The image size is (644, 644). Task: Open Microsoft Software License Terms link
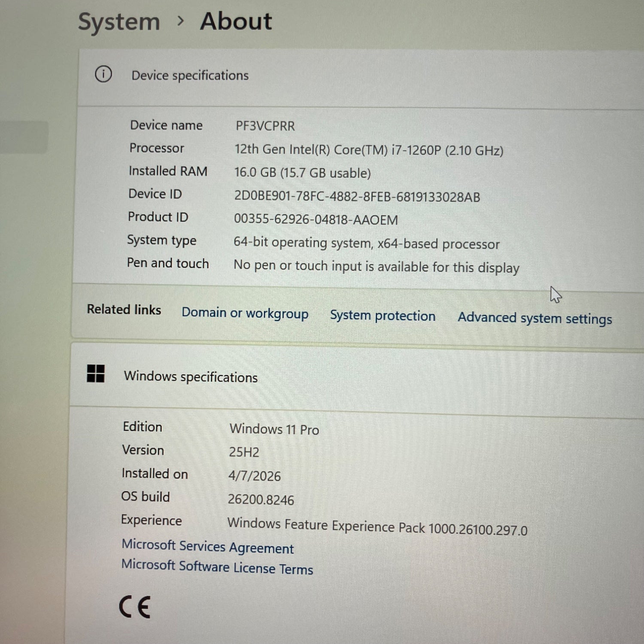[217, 567]
